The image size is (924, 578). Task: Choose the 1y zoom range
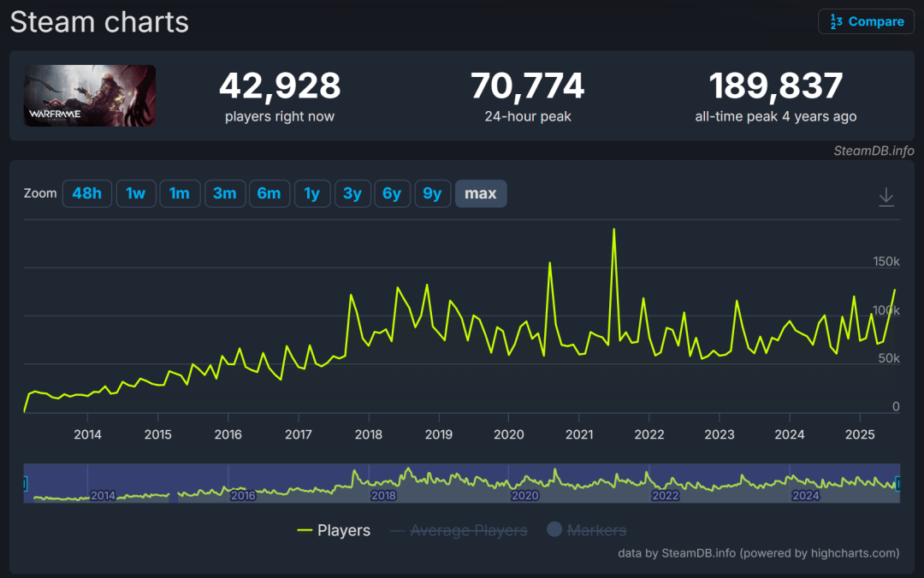click(x=311, y=193)
